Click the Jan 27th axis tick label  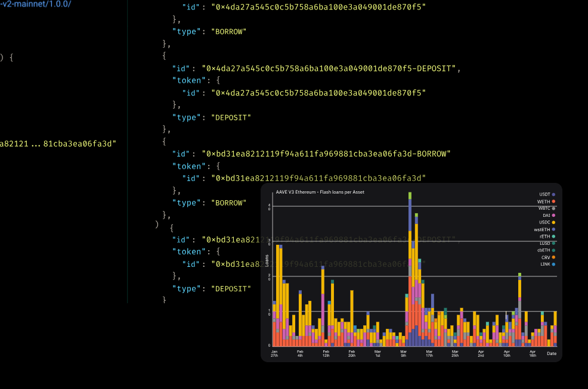275,352
